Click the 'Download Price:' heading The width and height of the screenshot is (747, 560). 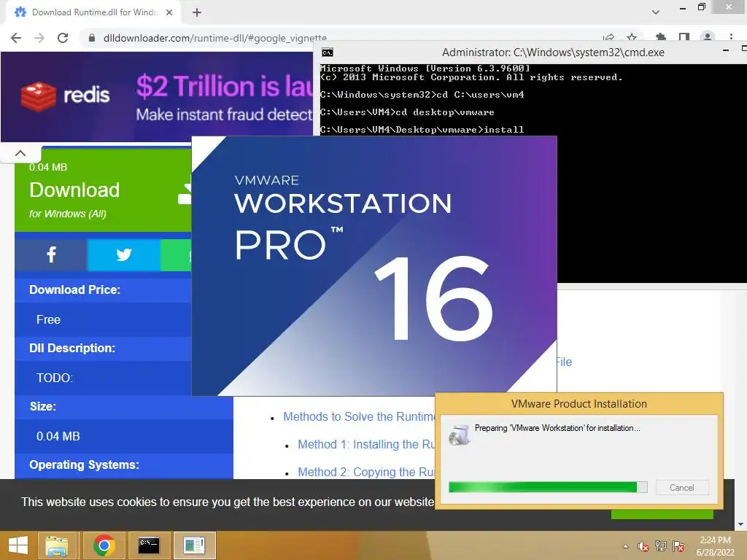coord(75,289)
